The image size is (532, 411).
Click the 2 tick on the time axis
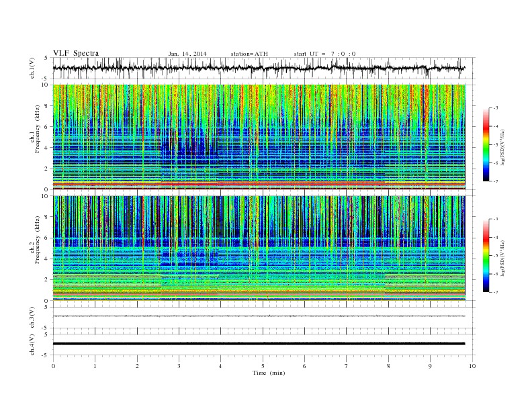point(137,366)
